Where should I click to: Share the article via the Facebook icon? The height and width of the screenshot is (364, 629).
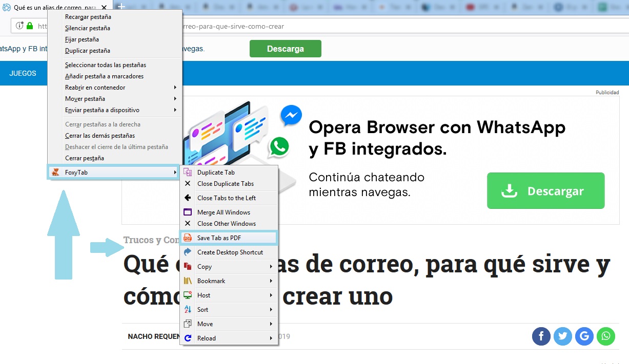tap(541, 336)
